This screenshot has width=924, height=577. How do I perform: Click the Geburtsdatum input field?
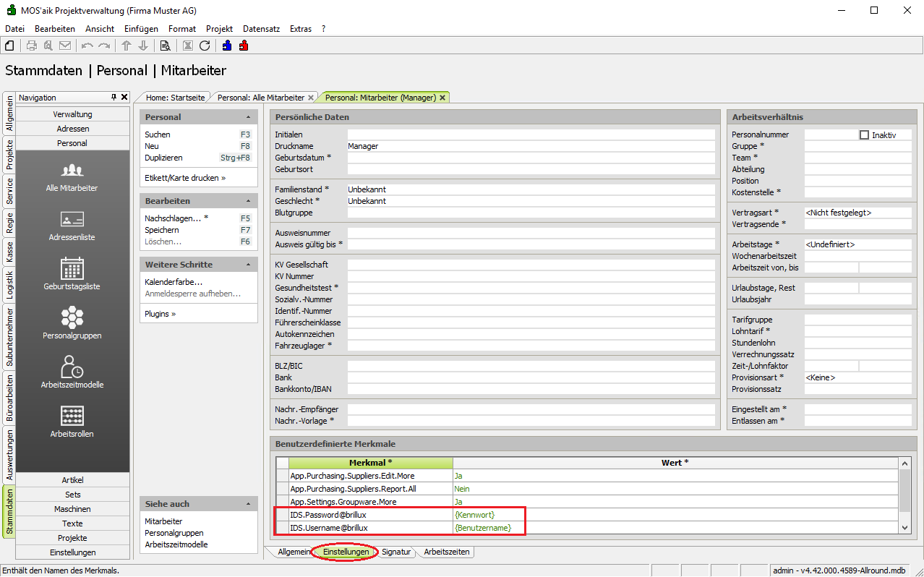(x=531, y=158)
